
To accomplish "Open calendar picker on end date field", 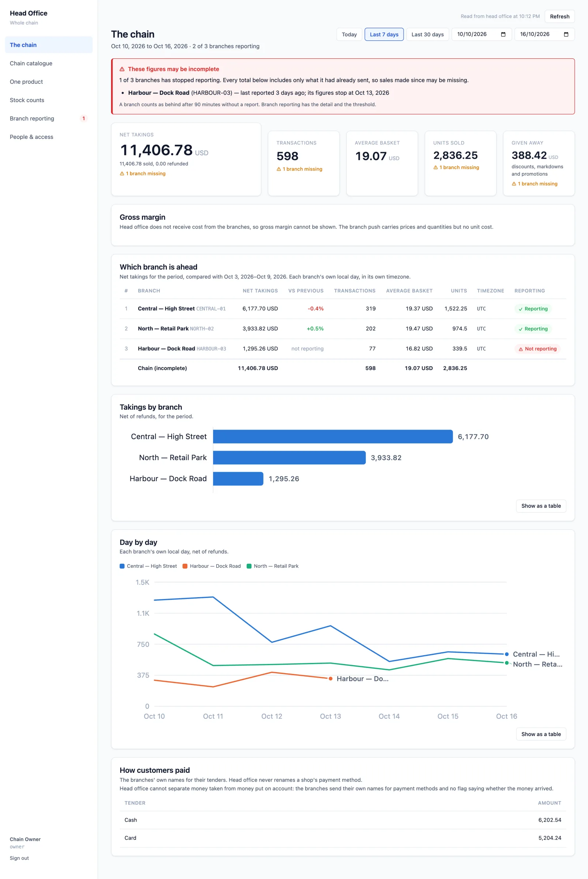I will point(566,34).
